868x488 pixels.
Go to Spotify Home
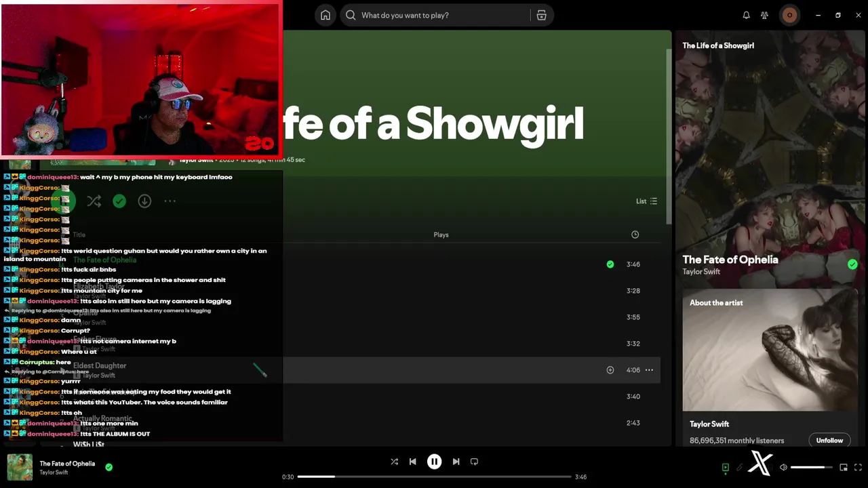[325, 15]
